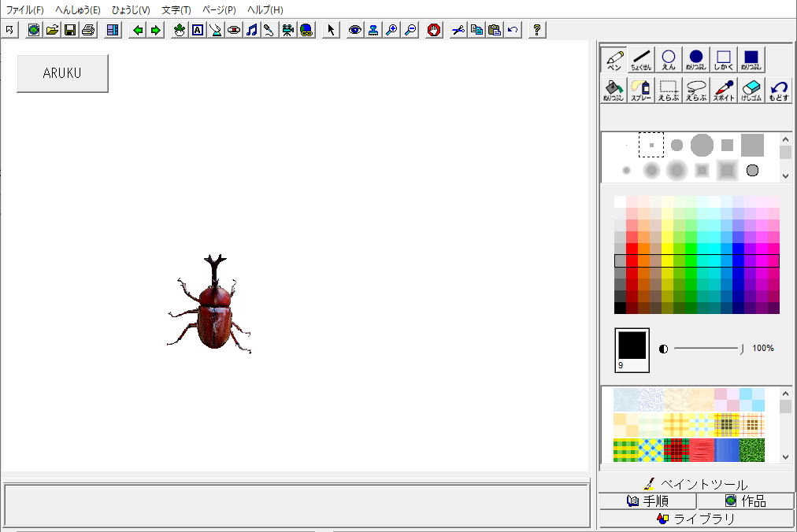
Task: Click the red hand stop icon
Action: 434,30
